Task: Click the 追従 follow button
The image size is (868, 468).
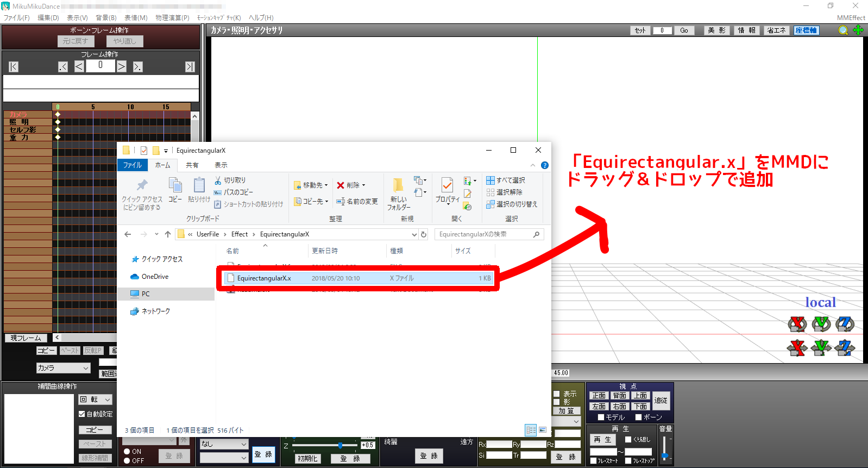Action: [661, 401]
